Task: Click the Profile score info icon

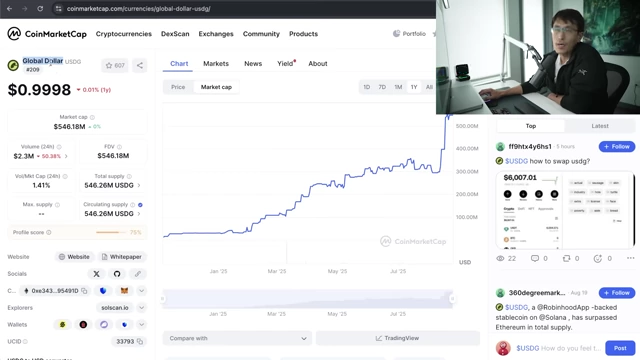Action: [49, 232]
